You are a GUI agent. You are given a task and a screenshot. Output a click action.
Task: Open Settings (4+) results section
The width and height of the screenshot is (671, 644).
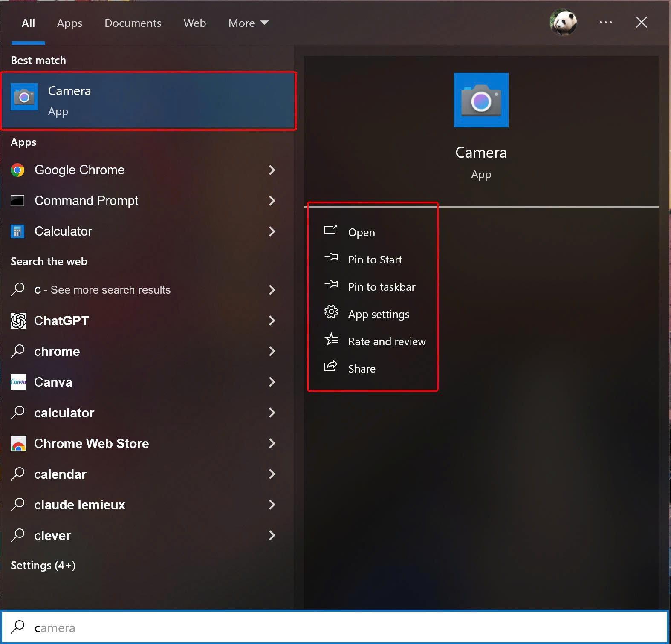[43, 566]
